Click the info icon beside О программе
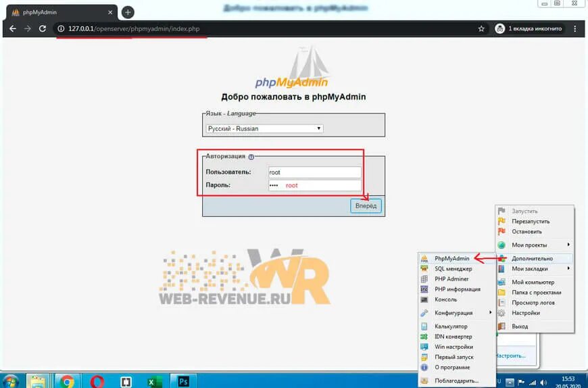The width and height of the screenshot is (588, 388). pyautogui.click(x=424, y=367)
